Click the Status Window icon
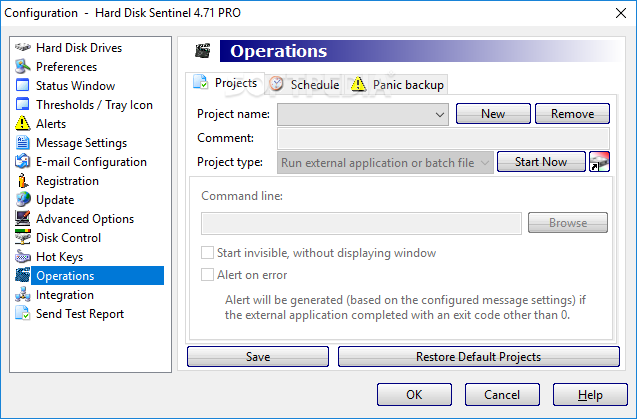637x419 pixels. pyautogui.click(x=23, y=86)
